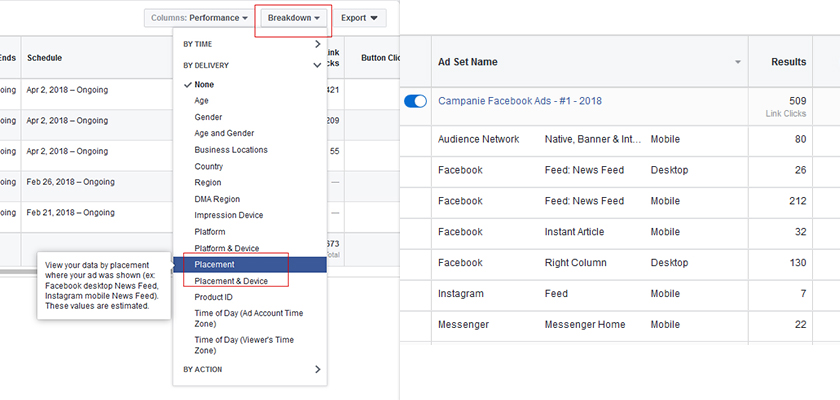Click the Feb 21, 2018 – Ongoing schedule
Screen dimensions: 840x400
point(70,213)
